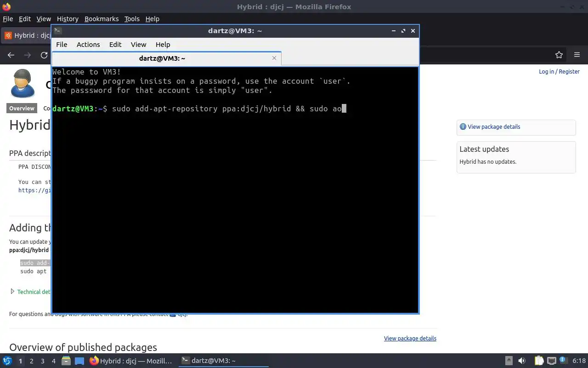Close the dartz@VM3 terminal tab

click(274, 58)
